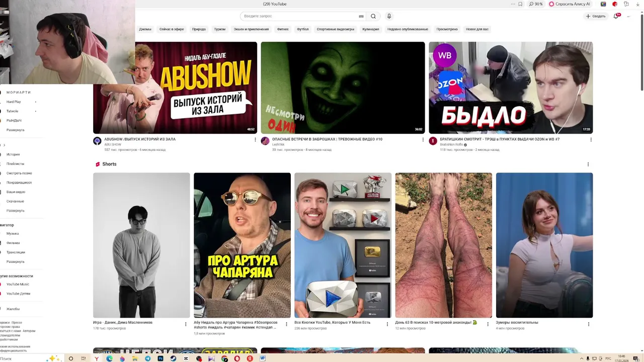
Task: Click the browser bookmark icon
Action: click(x=520, y=4)
